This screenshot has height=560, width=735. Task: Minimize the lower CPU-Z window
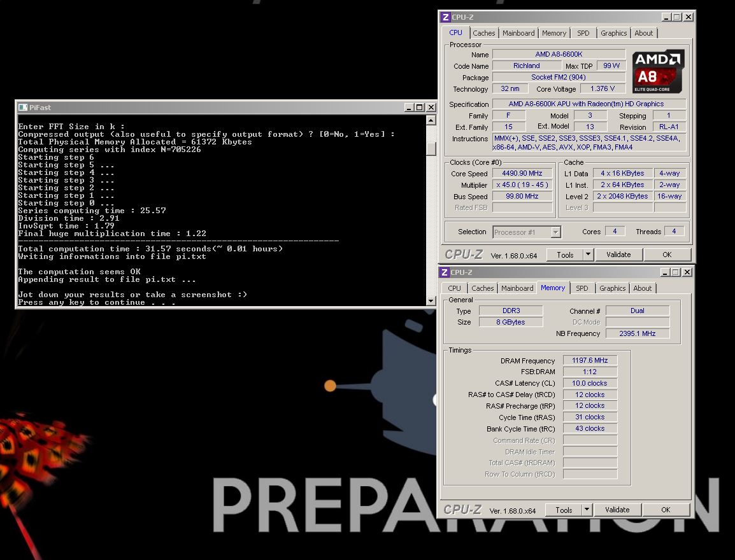point(665,272)
